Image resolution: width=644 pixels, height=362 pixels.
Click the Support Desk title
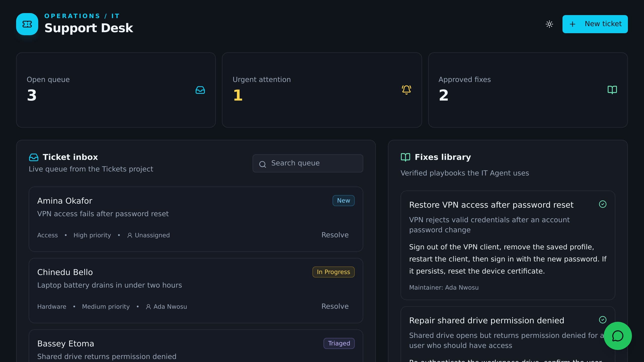click(x=89, y=28)
